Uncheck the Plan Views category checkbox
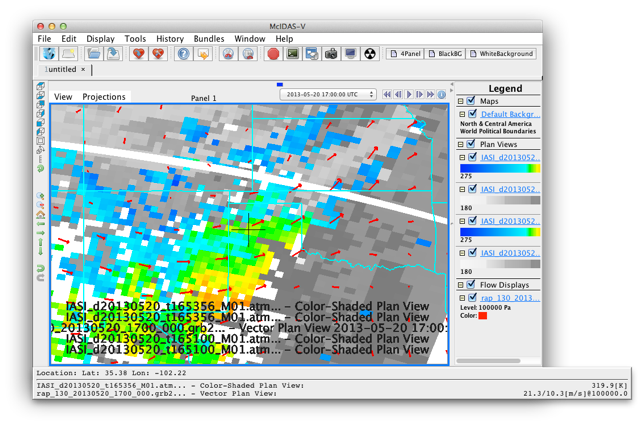This screenshot has width=640, height=426. [472, 143]
